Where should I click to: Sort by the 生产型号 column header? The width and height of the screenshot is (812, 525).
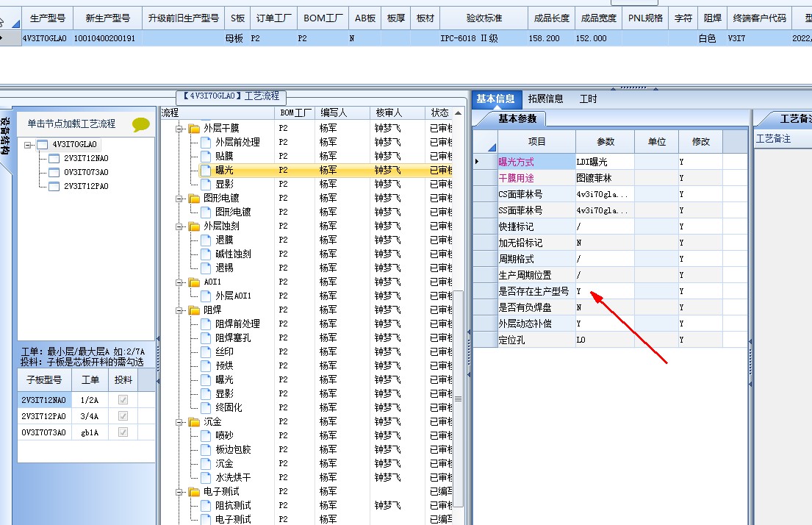pos(47,18)
